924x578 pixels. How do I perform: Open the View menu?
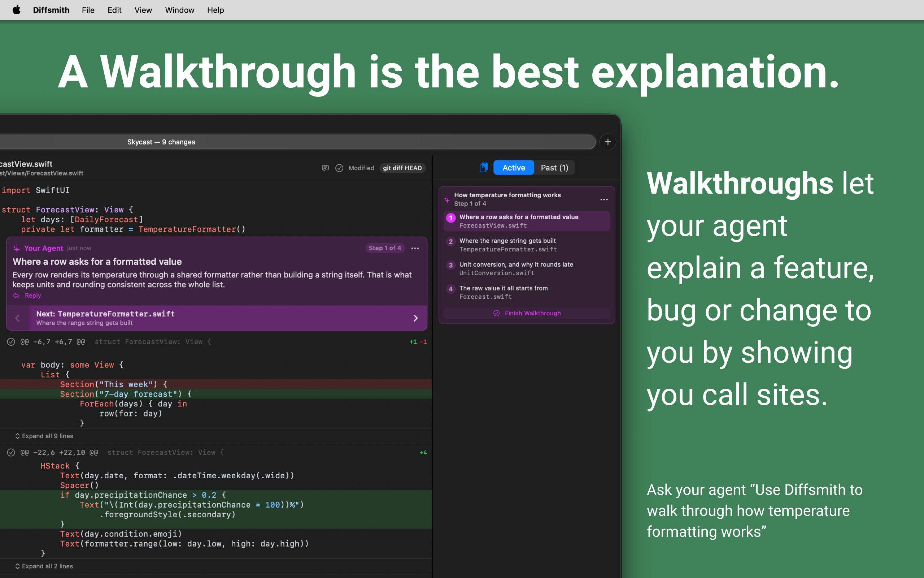pos(143,10)
